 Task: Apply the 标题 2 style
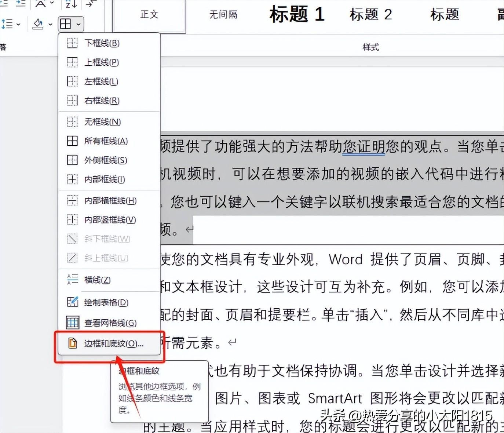pyautogui.click(x=370, y=15)
